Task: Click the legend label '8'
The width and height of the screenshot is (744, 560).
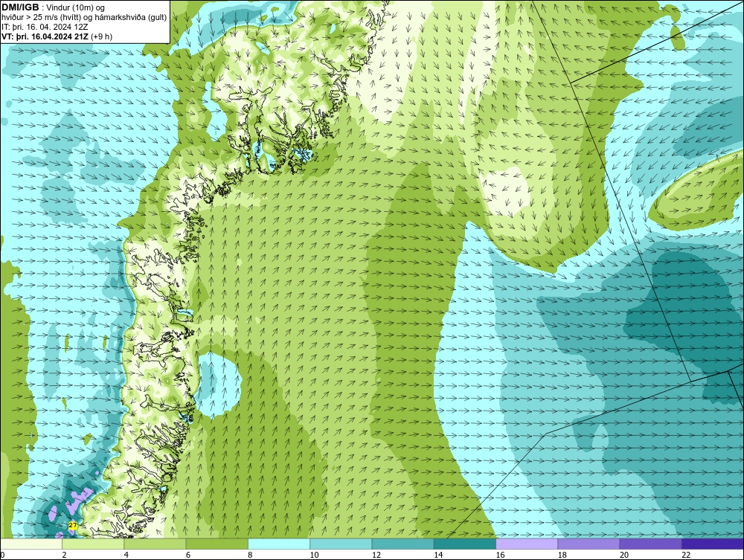Action: 250,555
